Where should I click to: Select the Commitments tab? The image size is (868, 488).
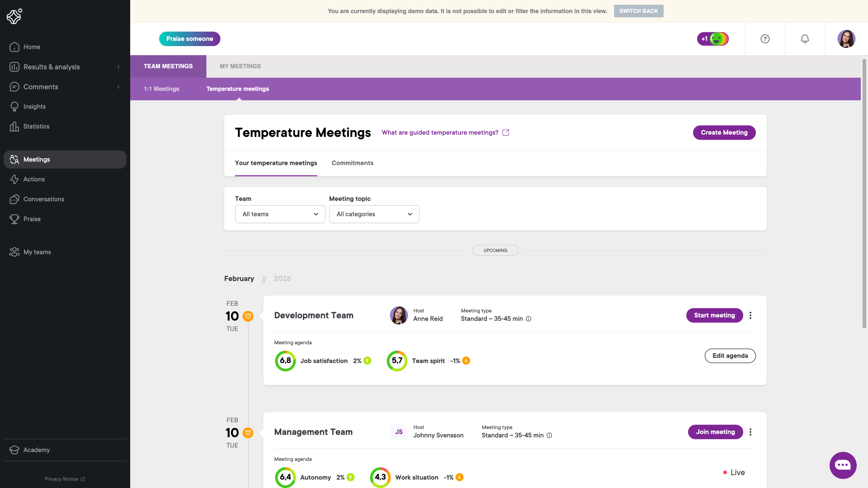click(352, 163)
